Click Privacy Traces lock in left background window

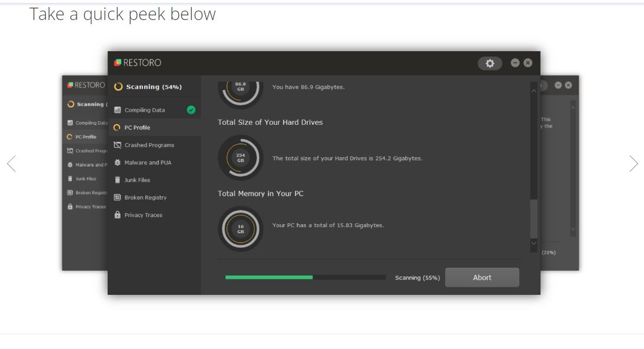[x=70, y=207]
